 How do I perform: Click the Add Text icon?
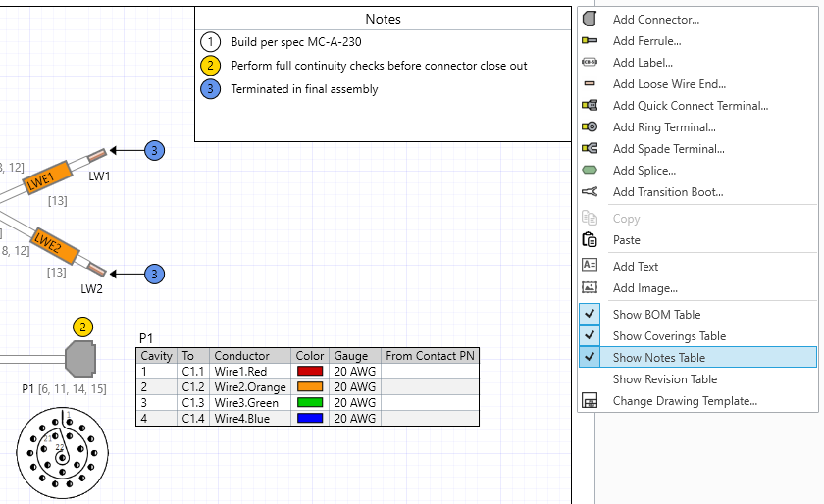point(590,265)
